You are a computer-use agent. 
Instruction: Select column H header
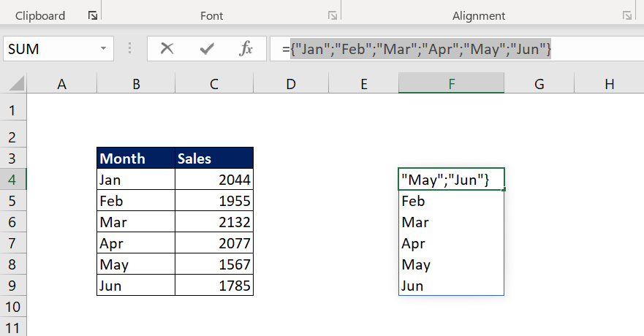coord(609,85)
